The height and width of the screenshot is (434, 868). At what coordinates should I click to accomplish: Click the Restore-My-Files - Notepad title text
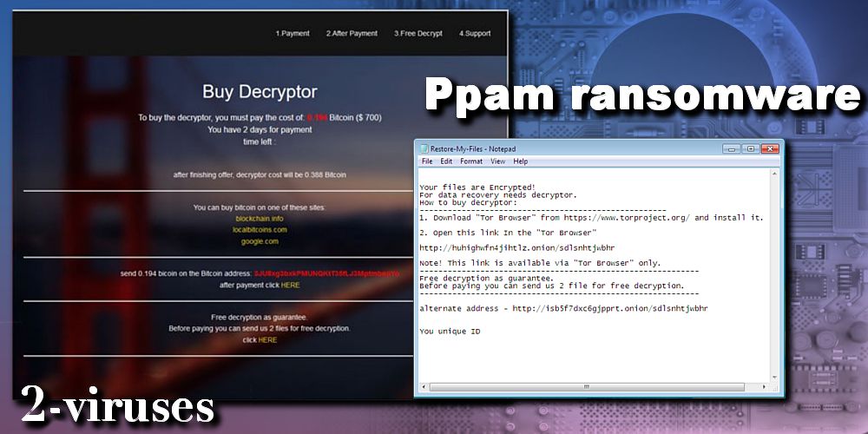[x=473, y=149]
